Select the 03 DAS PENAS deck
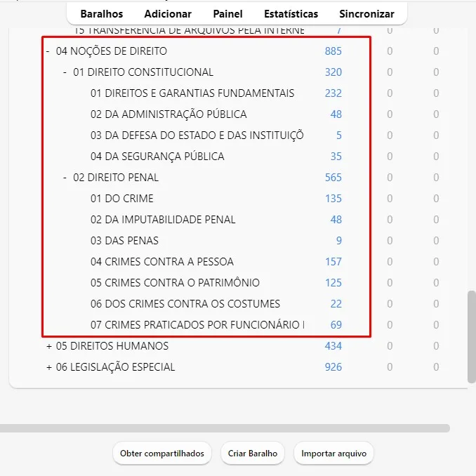The image size is (476, 476). (124, 241)
